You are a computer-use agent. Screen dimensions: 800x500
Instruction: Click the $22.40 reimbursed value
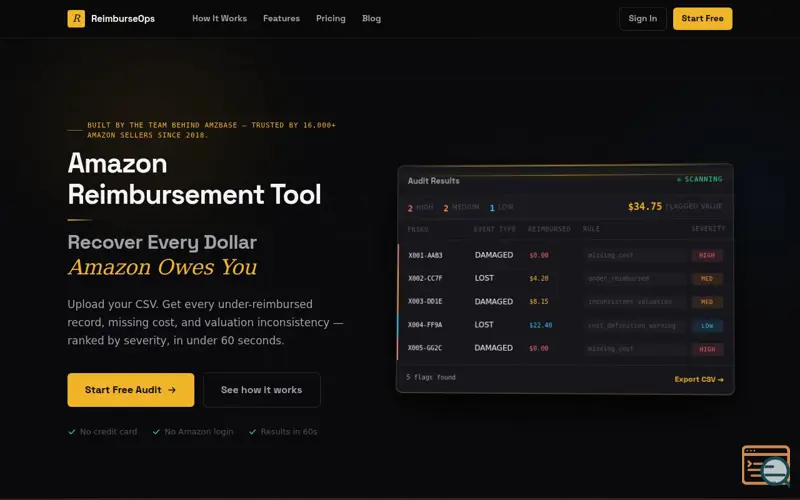[x=541, y=325]
